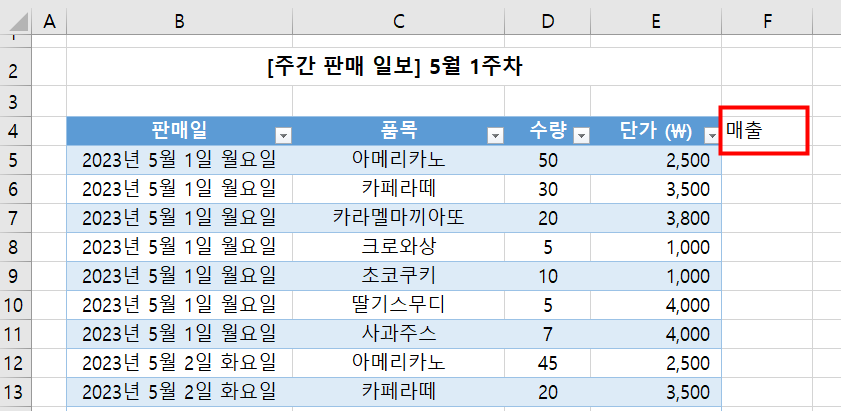841x411 pixels.
Task: Select the 카라멜마끼아또 cell
Action: pyautogui.click(x=399, y=218)
